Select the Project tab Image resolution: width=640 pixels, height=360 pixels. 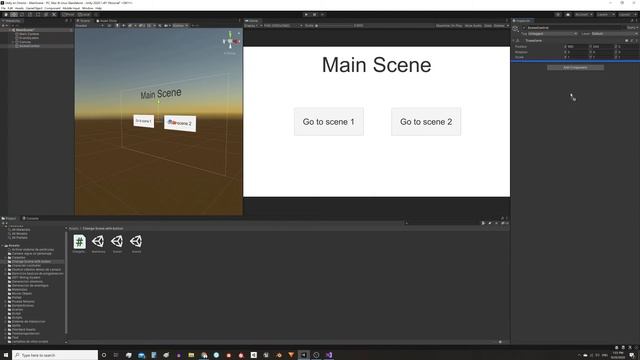(x=9, y=218)
